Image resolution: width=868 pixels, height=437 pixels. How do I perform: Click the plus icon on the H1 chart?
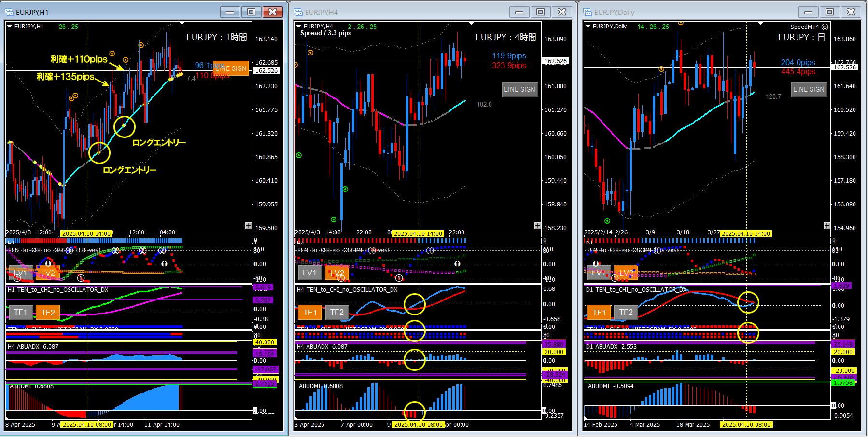click(249, 226)
